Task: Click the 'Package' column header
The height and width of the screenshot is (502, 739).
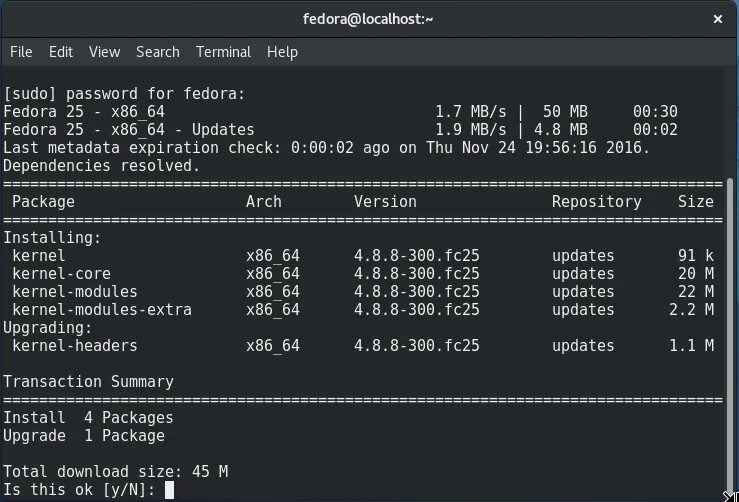Action: [x=43, y=202]
